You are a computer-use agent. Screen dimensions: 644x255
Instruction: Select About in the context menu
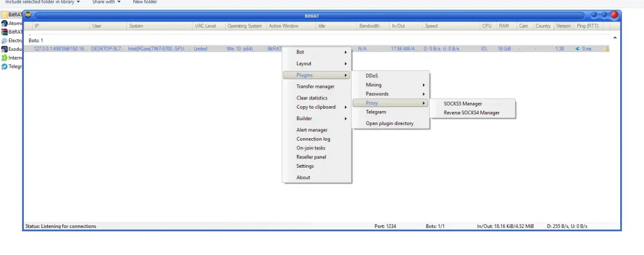(x=303, y=177)
